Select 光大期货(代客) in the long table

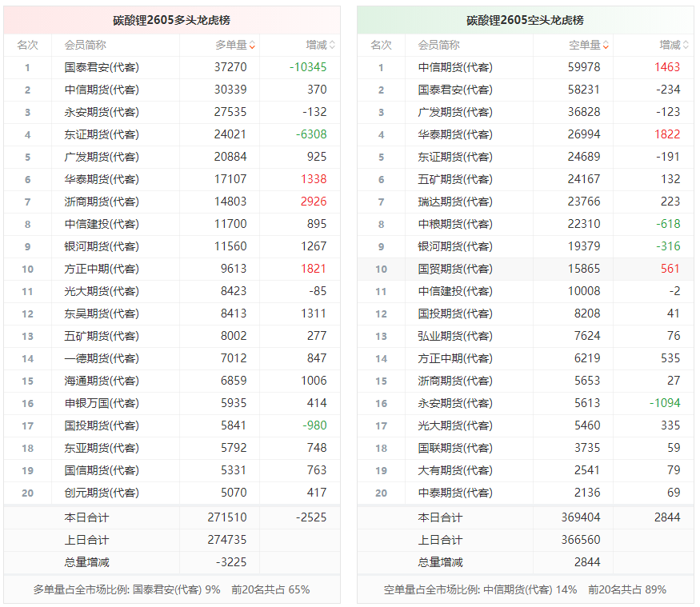[102, 291]
